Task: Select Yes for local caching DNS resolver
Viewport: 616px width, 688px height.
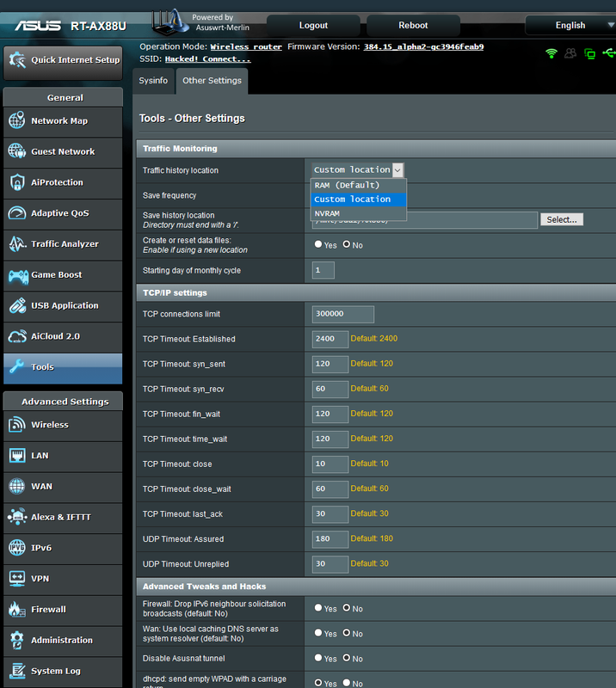Action: (x=318, y=633)
